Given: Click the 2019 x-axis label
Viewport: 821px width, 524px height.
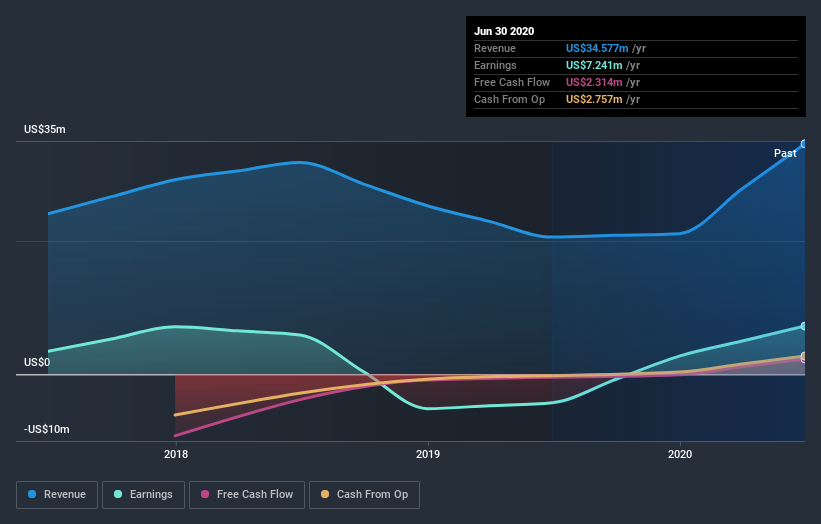Looking at the screenshot, I should 428,454.
